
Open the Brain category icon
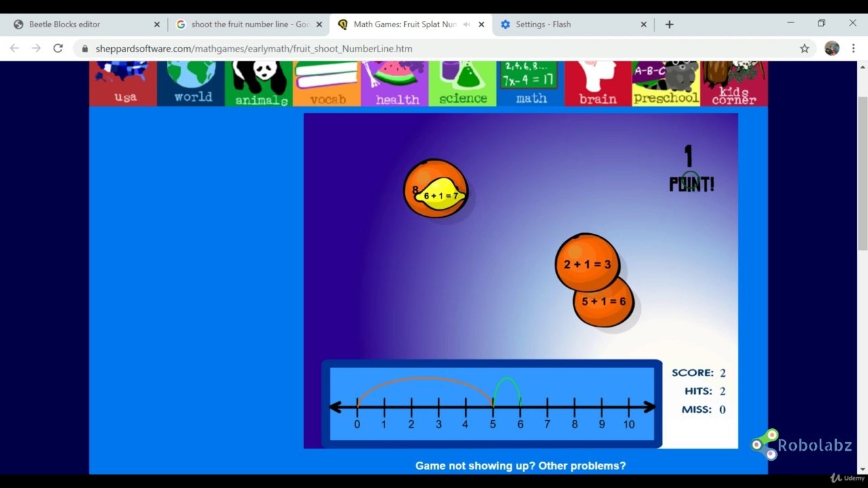pos(597,83)
